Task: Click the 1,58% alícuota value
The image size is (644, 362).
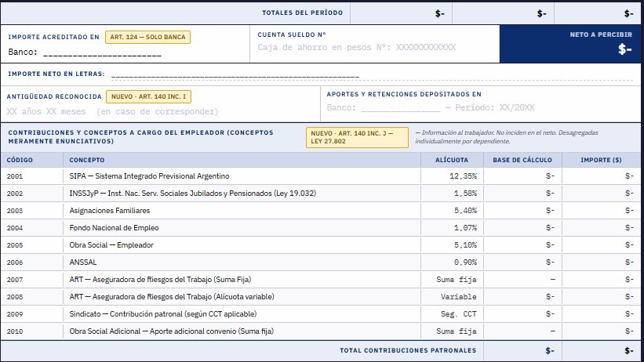Action: (x=465, y=194)
